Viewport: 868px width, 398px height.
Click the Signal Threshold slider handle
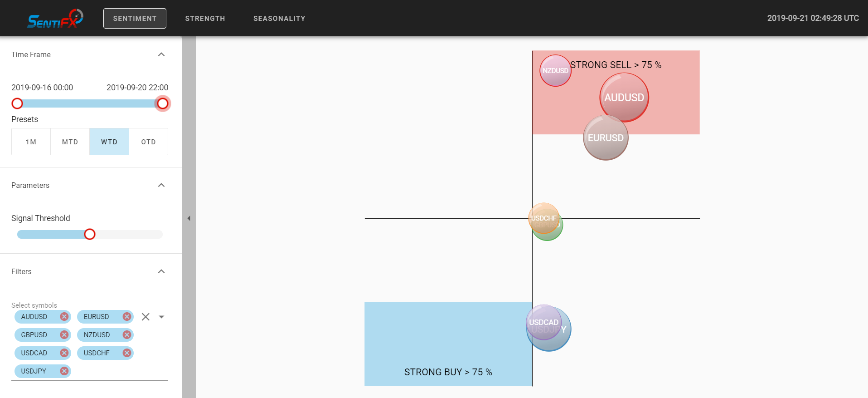(90, 234)
